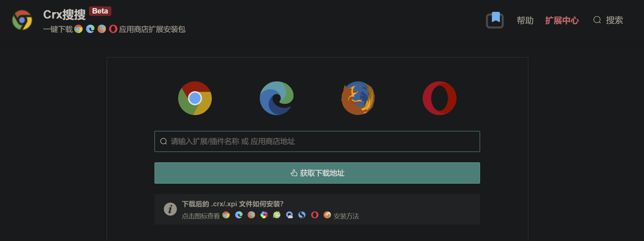The image size is (644, 241).
Task: Click the 获取下载地址 button
Action: tap(317, 173)
